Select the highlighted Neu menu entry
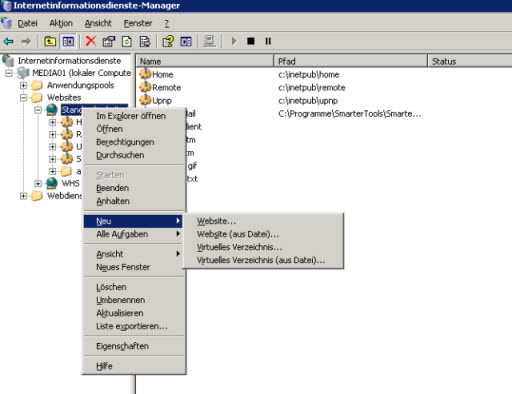Viewport: 512px width, 394px height. click(133, 221)
